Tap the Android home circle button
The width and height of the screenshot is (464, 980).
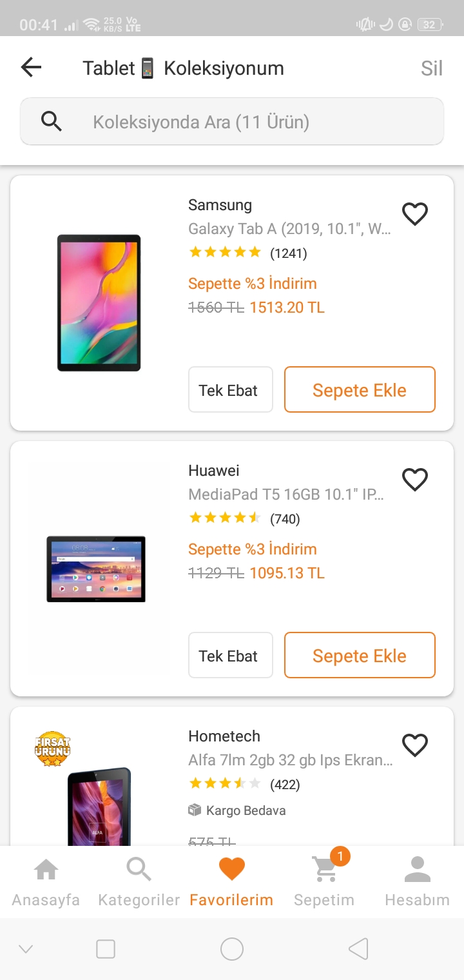point(232,948)
